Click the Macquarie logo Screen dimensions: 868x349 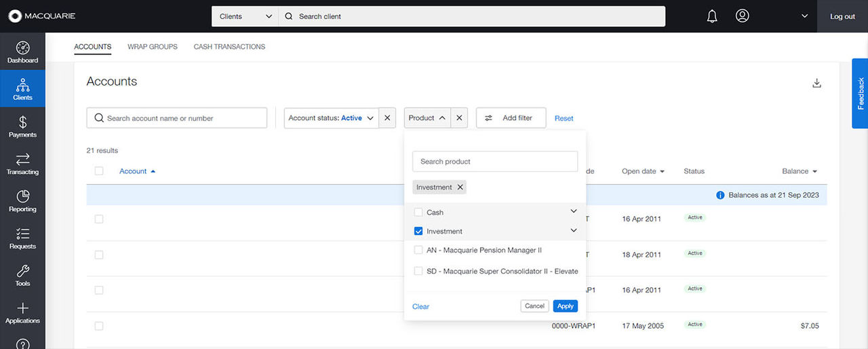point(41,16)
